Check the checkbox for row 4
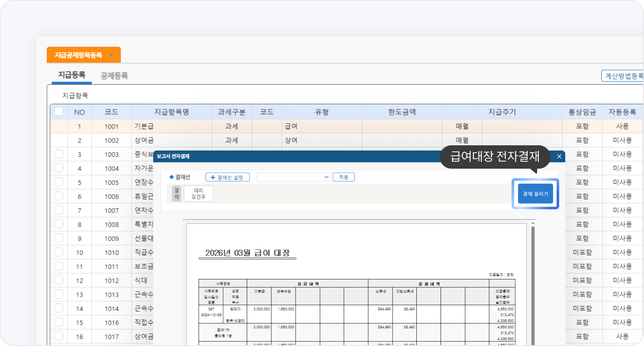Image resolution: width=644 pixels, height=346 pixels. click(59, 168)
